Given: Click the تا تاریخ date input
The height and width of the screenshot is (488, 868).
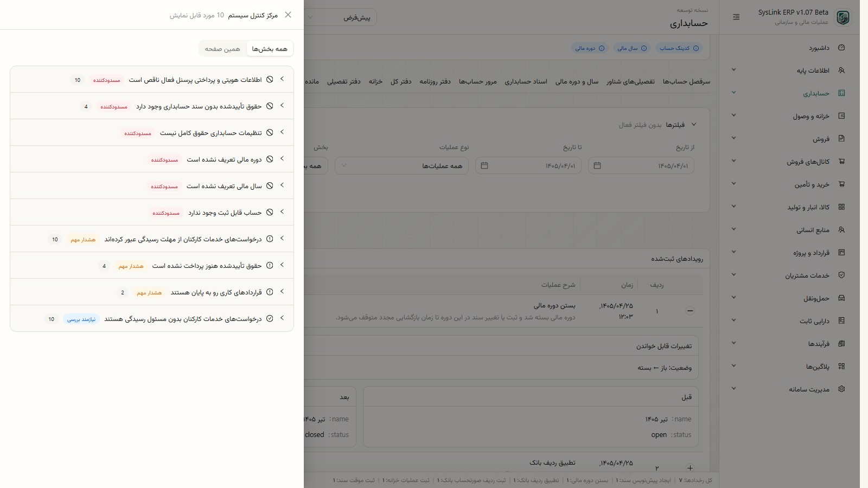Looking at the screenshot, I should click(528, 165).
